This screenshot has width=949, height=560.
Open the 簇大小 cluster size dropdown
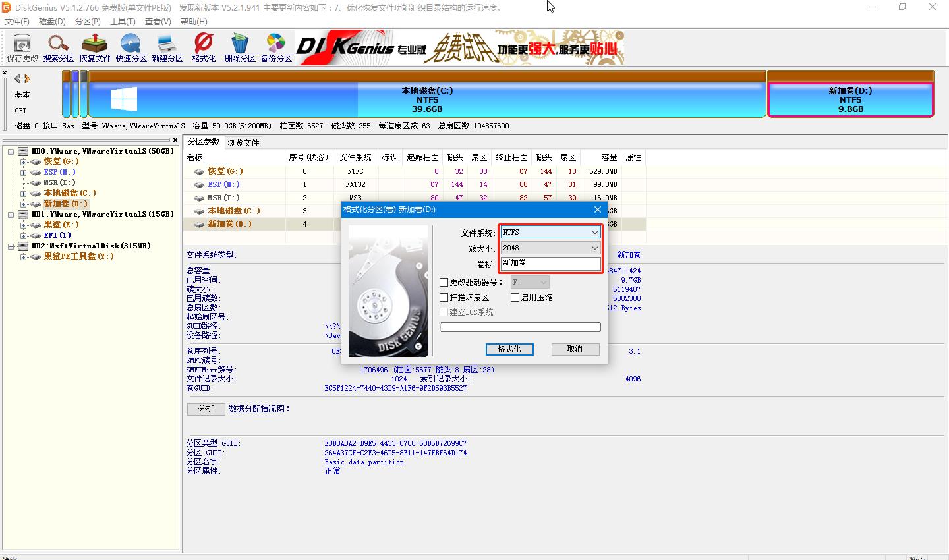550,248
